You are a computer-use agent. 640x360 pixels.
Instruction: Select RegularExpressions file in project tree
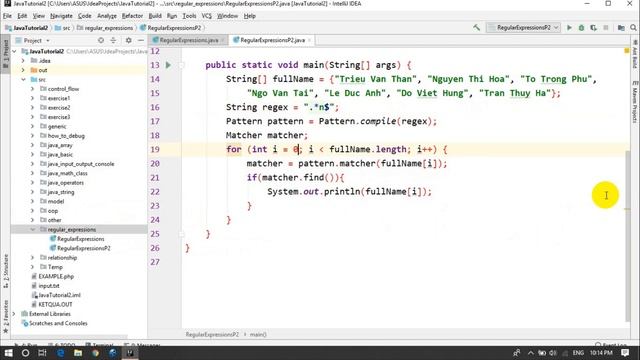80,239
